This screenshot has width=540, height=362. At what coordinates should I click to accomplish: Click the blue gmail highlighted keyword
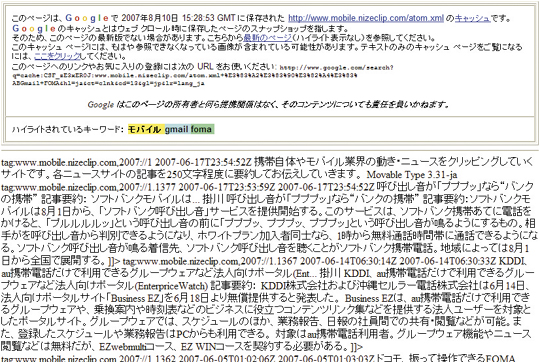[176, 129]
